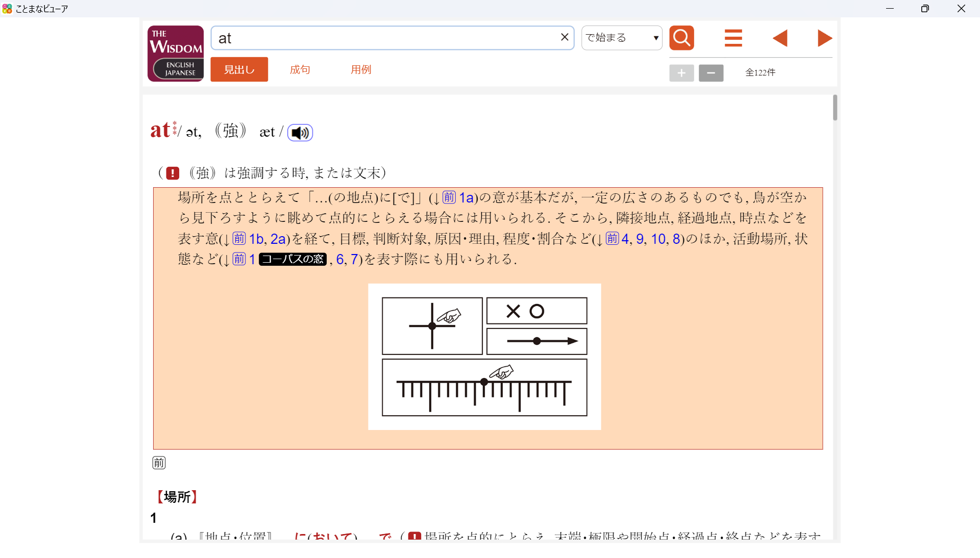Switch to the 用例 tab
Image resolution: width=980 pixels, height=558 pixels.
[x=360, y=69]
